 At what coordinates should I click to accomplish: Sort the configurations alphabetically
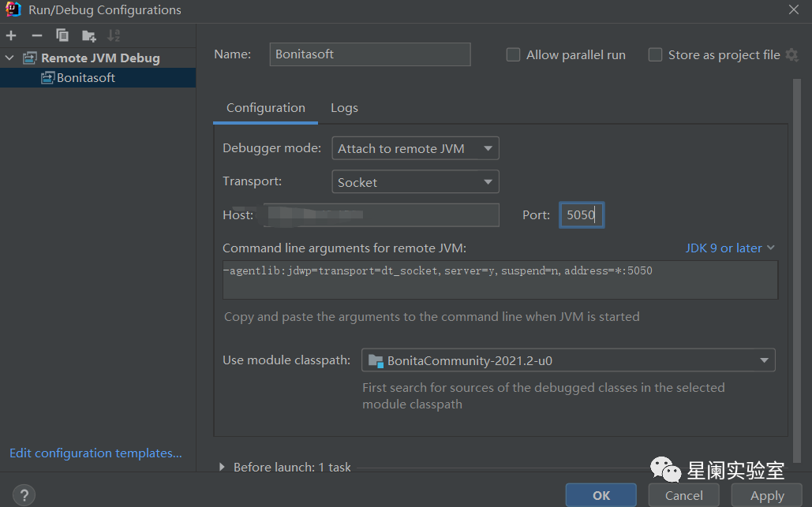point(114,35)
